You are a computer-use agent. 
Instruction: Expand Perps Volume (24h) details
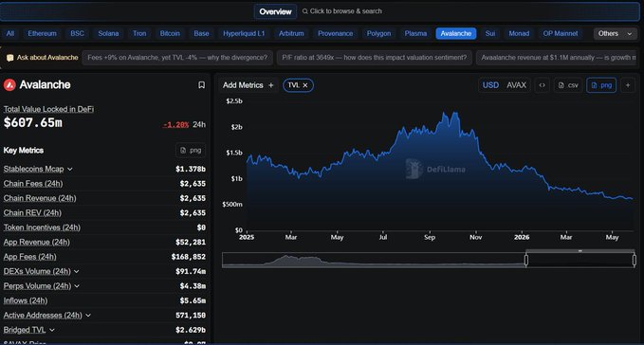coord(77,286)
